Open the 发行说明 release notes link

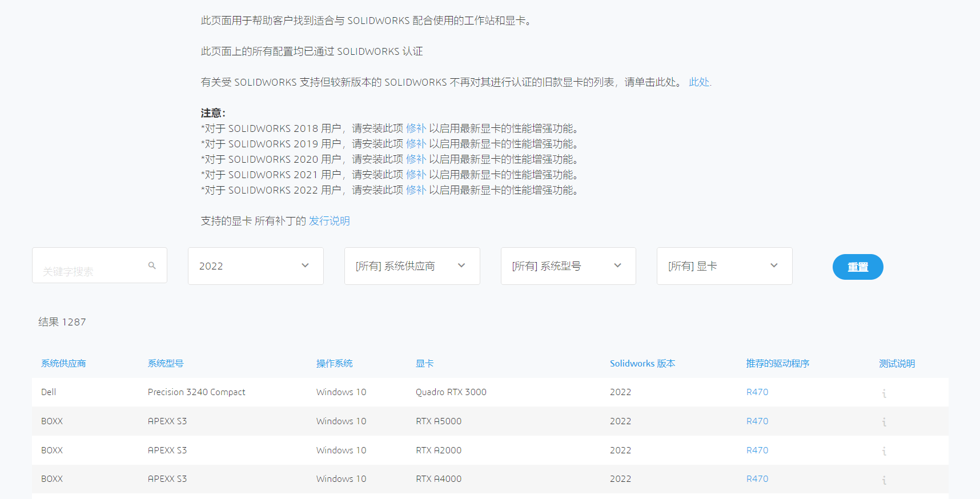(x=330, y=221)
